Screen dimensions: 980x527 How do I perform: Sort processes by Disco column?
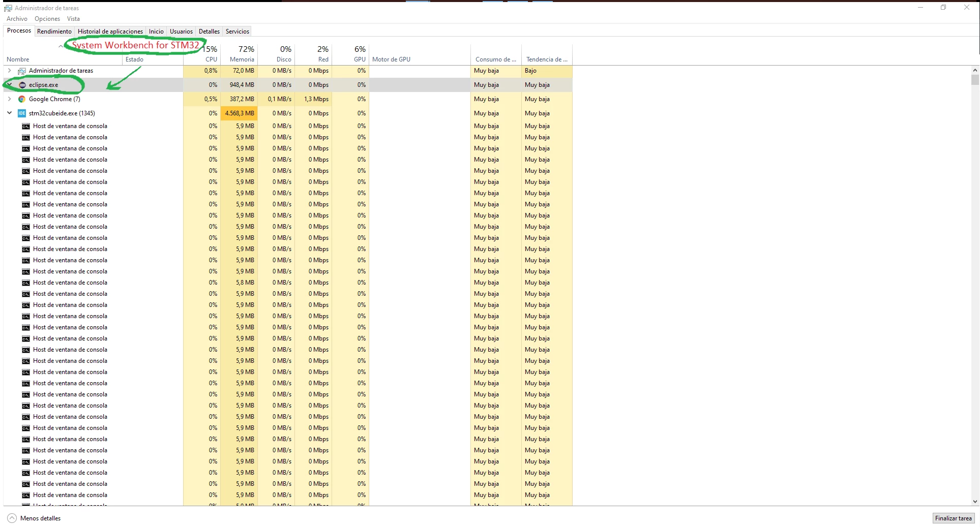tap(276, 55)
